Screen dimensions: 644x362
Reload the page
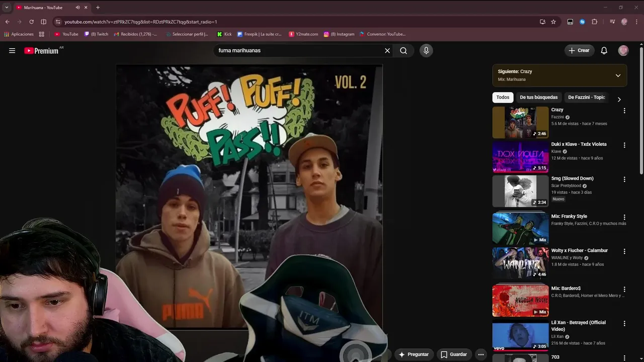tap(31, 22)
